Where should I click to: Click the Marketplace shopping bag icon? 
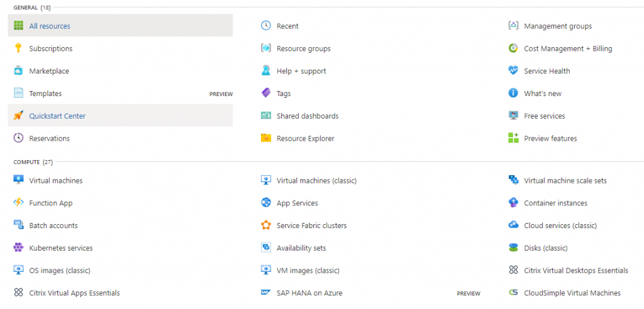(x=18, y=70)
